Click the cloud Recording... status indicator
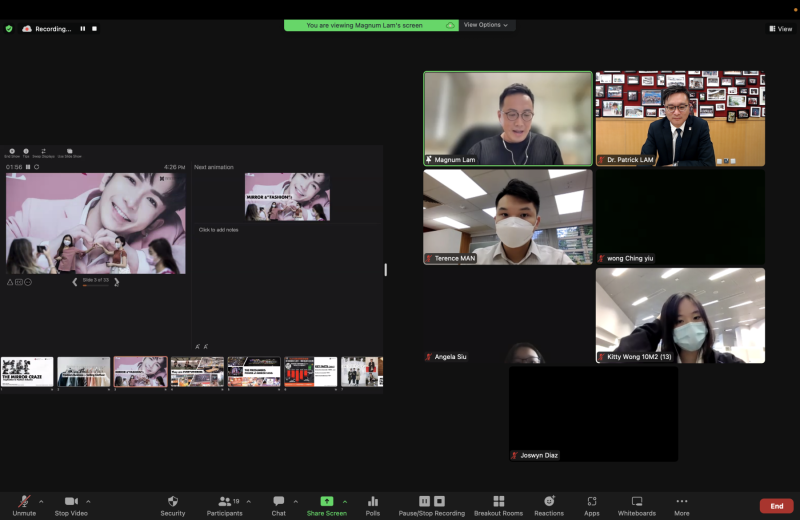Viewport: 800px width, 520px height. (47, 29)
